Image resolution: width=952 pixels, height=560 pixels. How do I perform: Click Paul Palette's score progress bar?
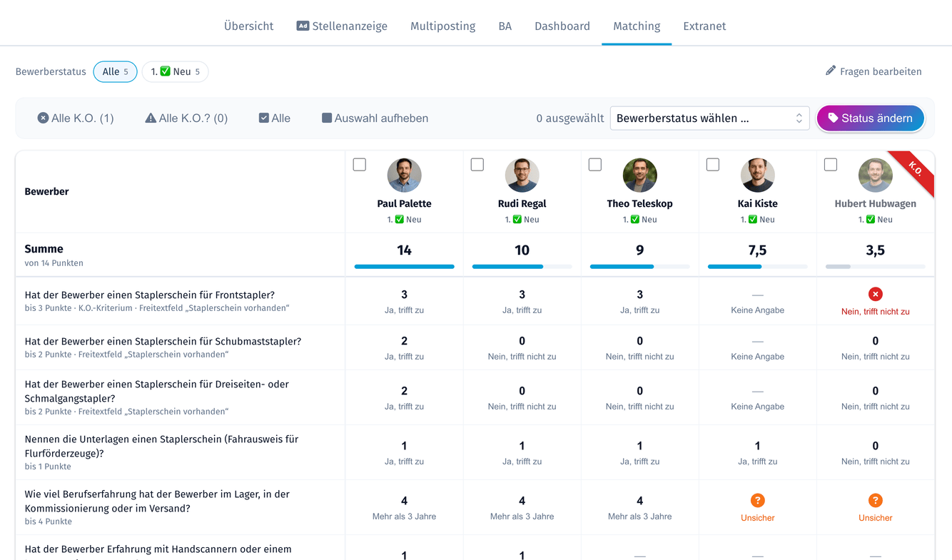(x=405, y=267)
